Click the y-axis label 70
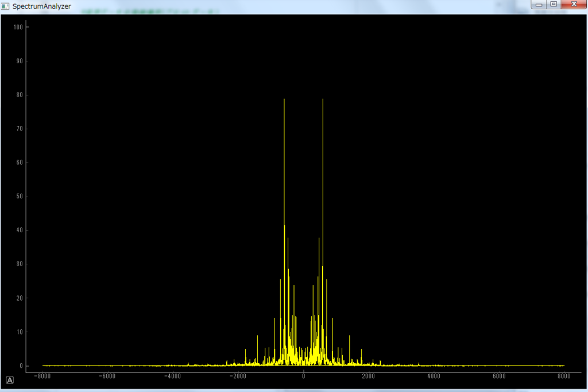The height and width of the screenshot is (392, 588). (x=20, y=128)
